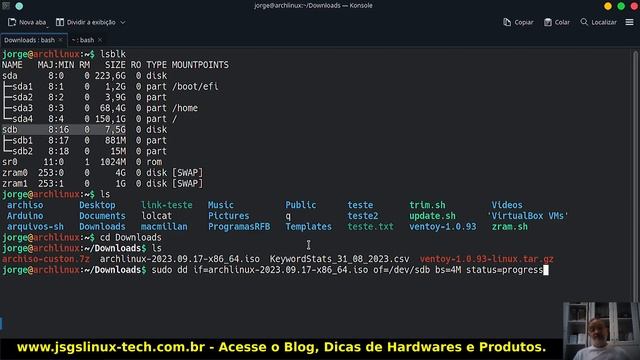
Task: Switch to the '~ : bash' tab
Action: [83, 40]
